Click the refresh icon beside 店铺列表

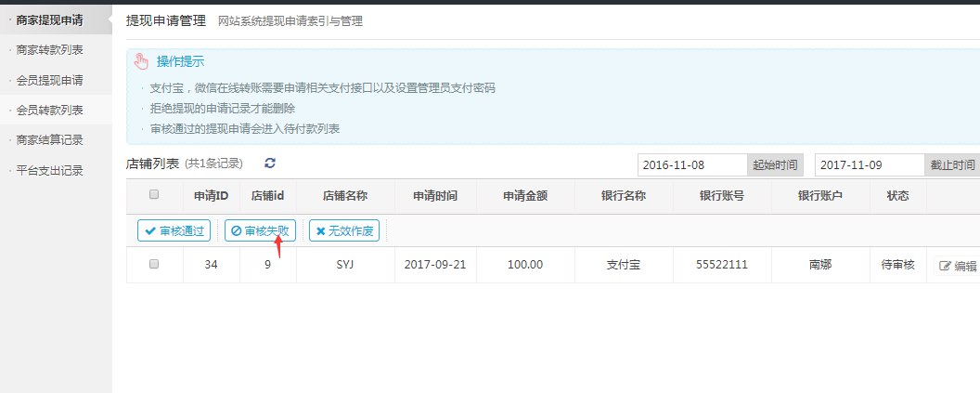(270, 164)
